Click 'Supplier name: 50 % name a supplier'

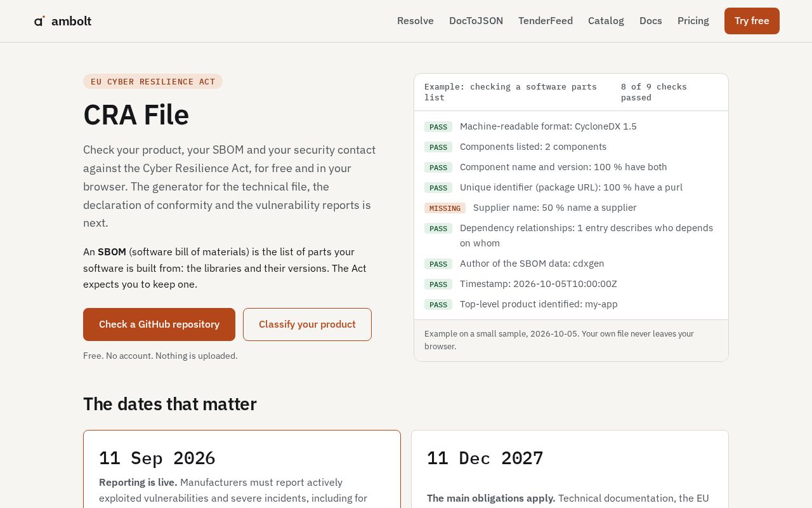[x=555, y=208]
